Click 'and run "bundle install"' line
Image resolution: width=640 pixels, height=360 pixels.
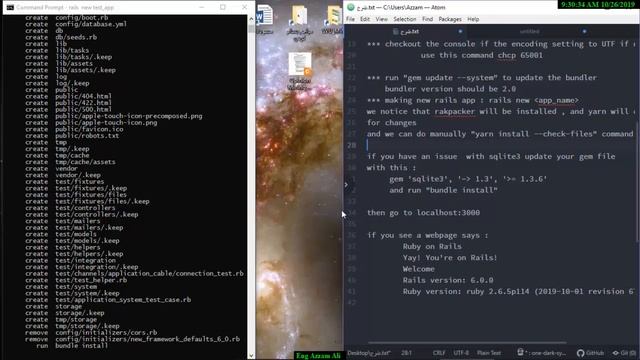pyautogui.click(x=443, y=190)
